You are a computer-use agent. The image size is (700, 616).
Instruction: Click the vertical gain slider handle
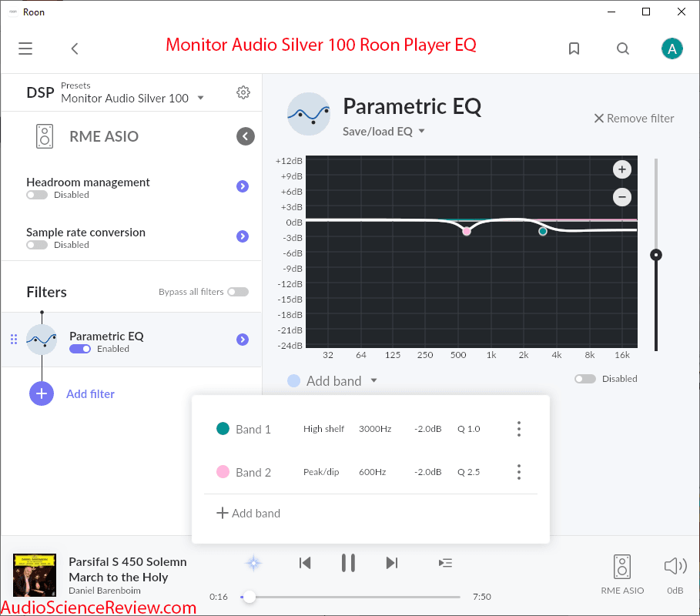coord(656,255)
